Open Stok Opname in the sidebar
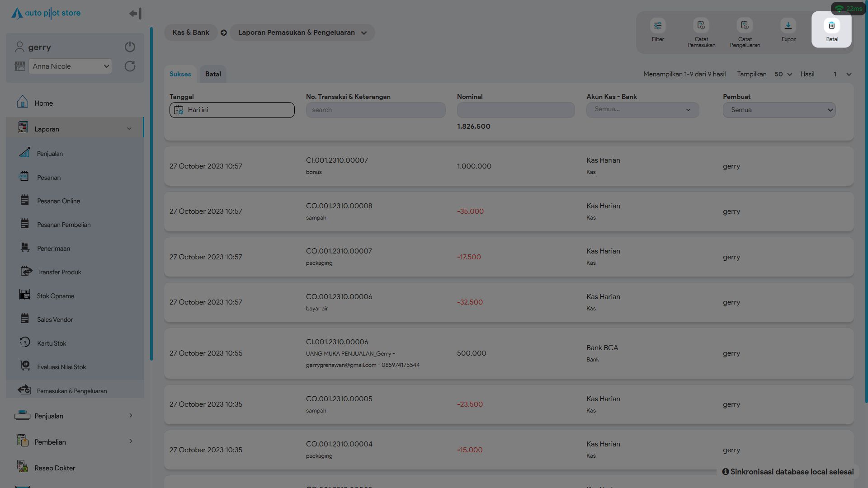 pyautogui.click(x=56, y=296)
